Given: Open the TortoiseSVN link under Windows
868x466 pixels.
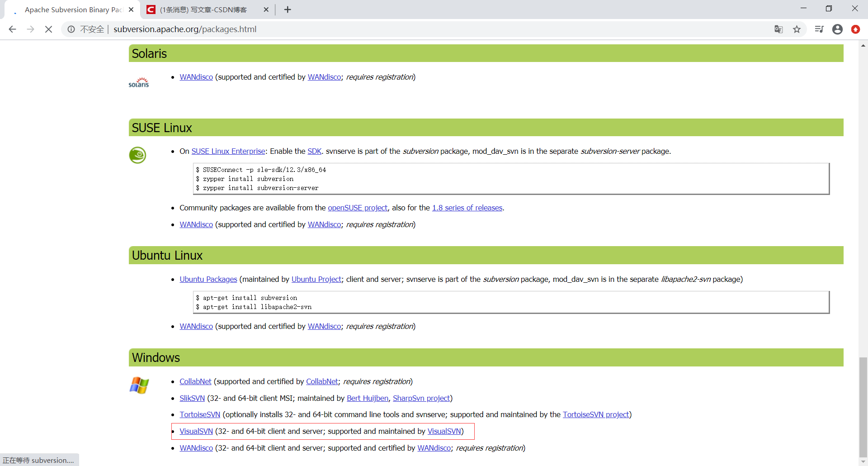Looking at the screenshot, I should click(199, 414).
